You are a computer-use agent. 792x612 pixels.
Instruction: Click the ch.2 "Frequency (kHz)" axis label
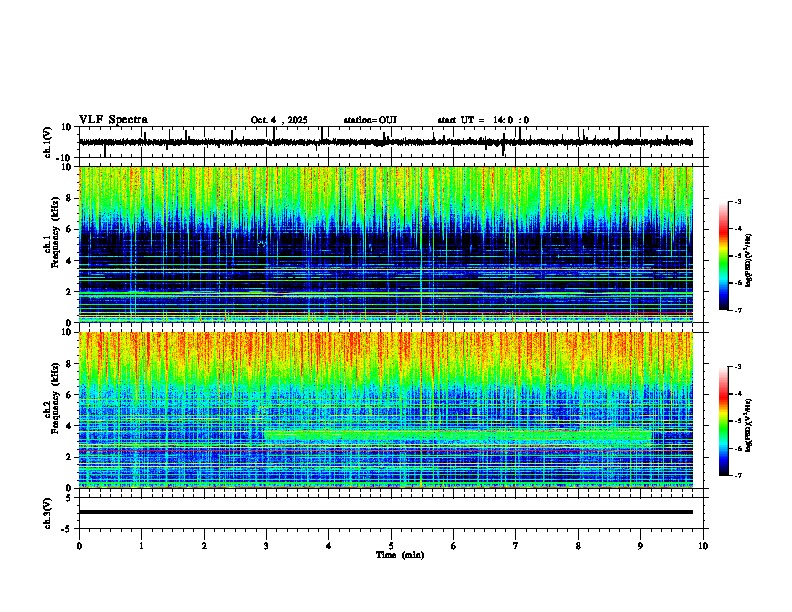(x=55, y=398)
